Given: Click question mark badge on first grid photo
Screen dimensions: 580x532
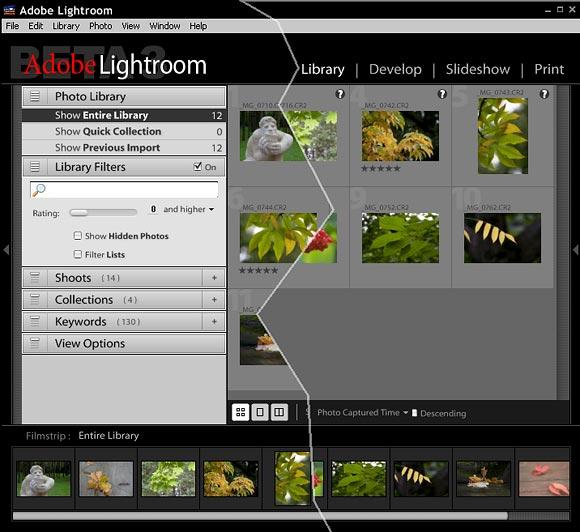Looking at the screenshot, I should pyautogui.click(x=340, y=94).
